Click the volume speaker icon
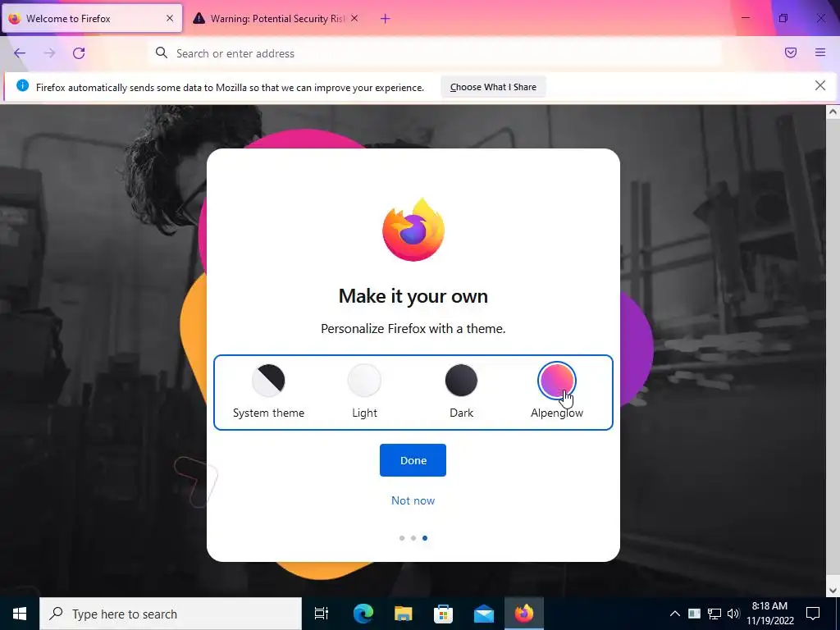Viewport: 840px width, 630px height. (733, 614)
